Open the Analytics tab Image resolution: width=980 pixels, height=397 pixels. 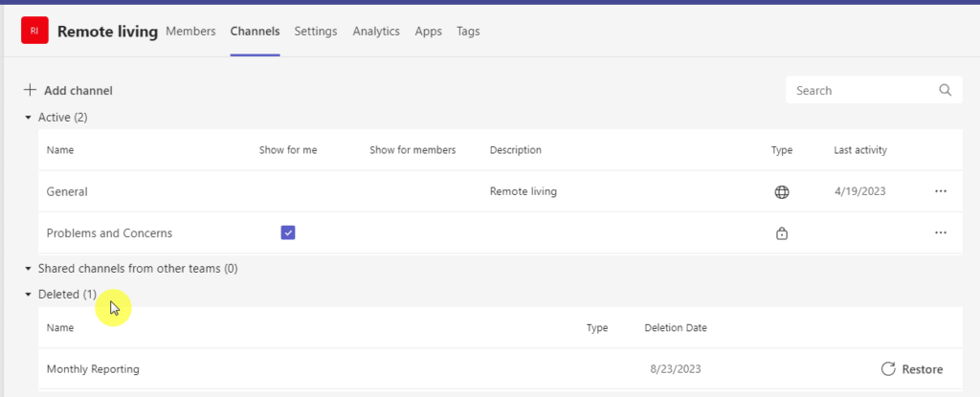pos(376,32)
